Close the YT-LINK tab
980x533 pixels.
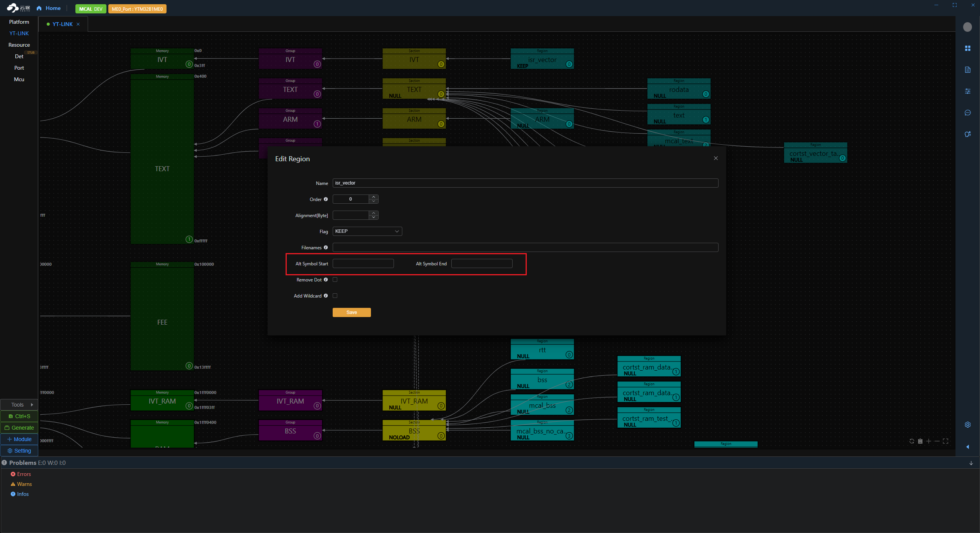(78, 24)
